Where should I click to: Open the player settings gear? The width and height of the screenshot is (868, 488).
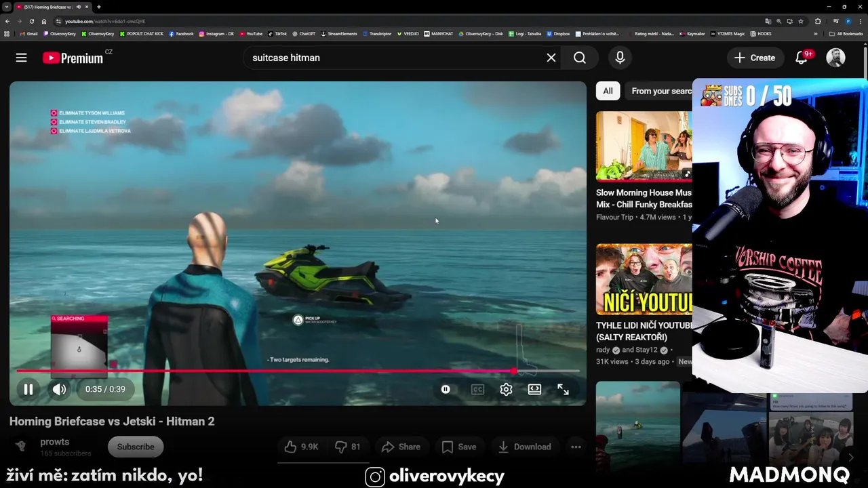pos(506,389)
